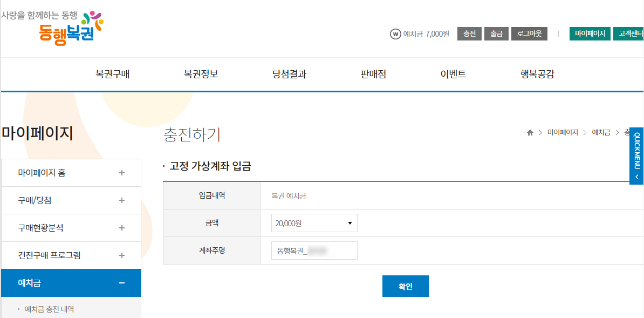Click the 충전하기 page title
This screenshot has width=644, height=318.
[192, 135]
